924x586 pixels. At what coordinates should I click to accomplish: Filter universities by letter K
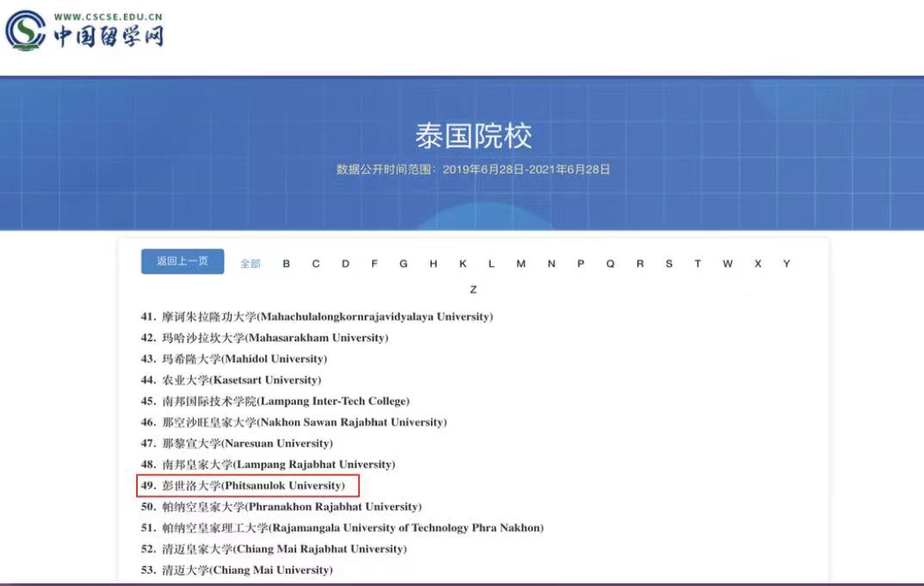tap(462, 264)
